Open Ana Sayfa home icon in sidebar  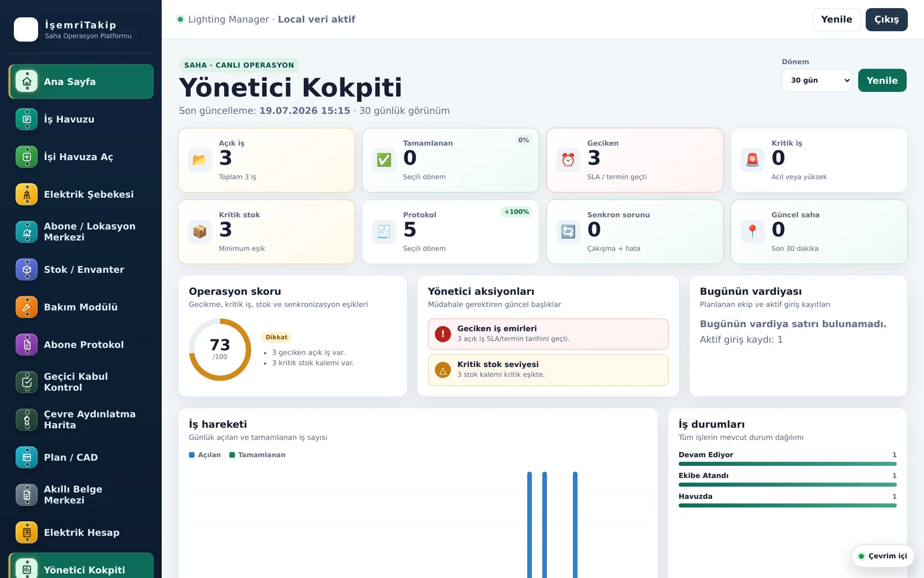(x=27, y=81)
